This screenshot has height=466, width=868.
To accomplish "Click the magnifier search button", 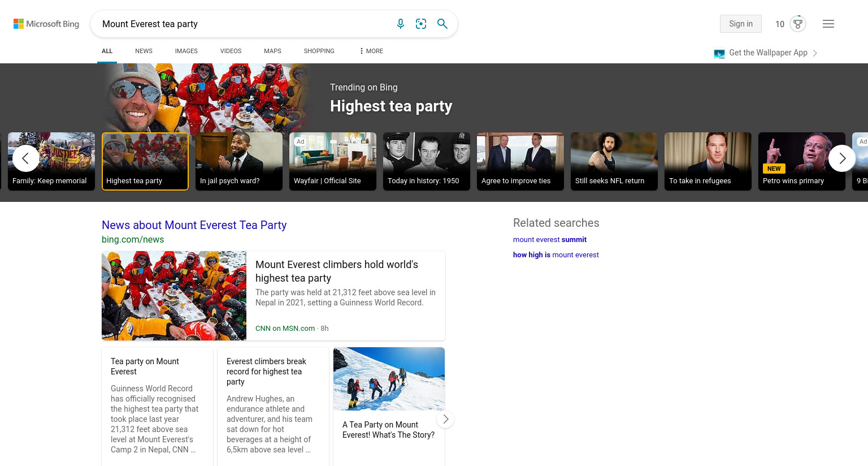I will point(442,24).
